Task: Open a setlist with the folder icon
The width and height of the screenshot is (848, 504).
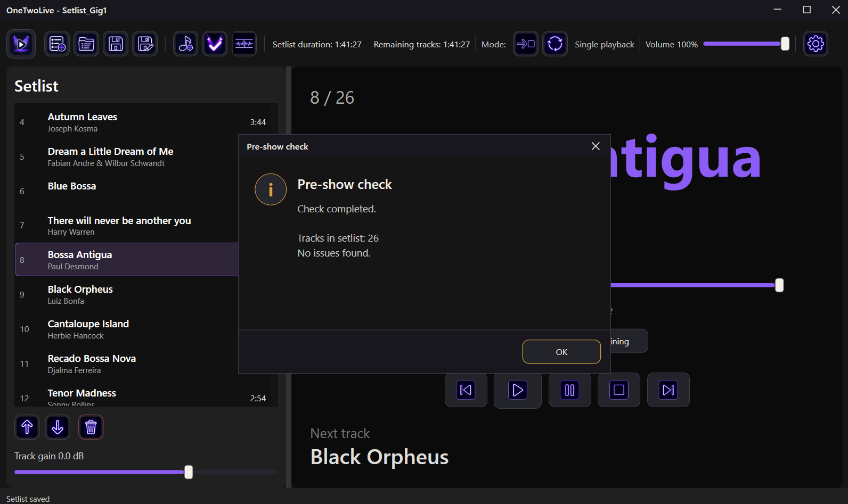Action: click(86, 44)
